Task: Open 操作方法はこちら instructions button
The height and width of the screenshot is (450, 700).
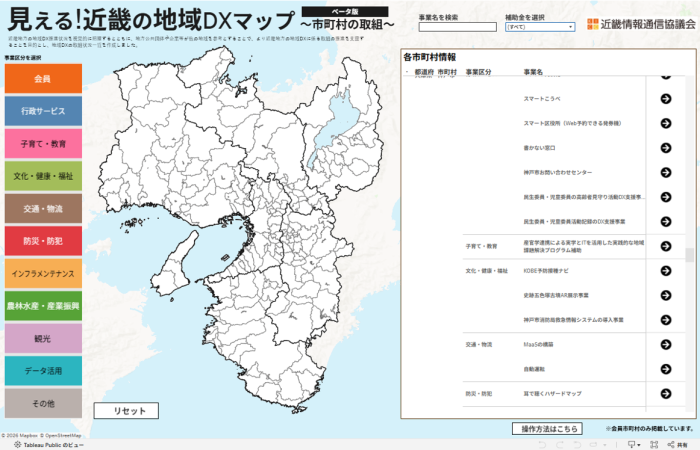Action: tap(547, 429)
